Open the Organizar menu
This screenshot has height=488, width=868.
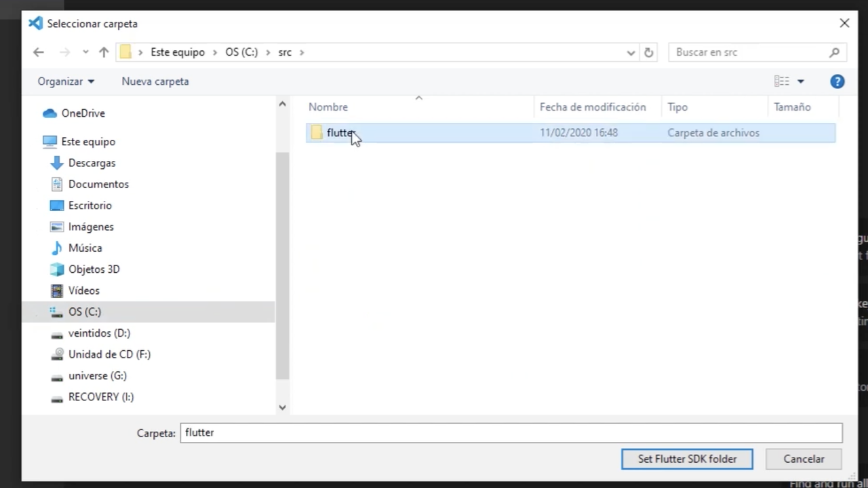(66, 81)
